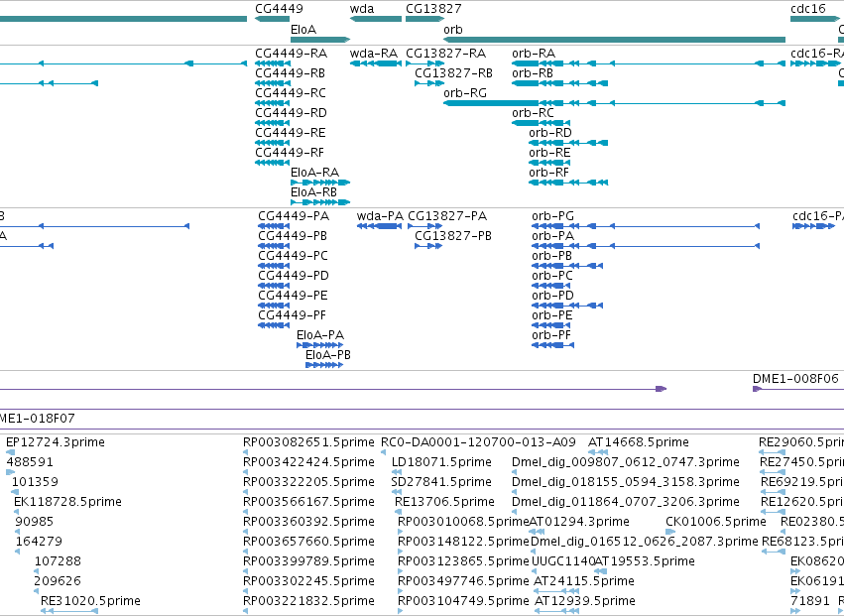Open the EK118728.5prime EST entry

(x=67, y=502)
